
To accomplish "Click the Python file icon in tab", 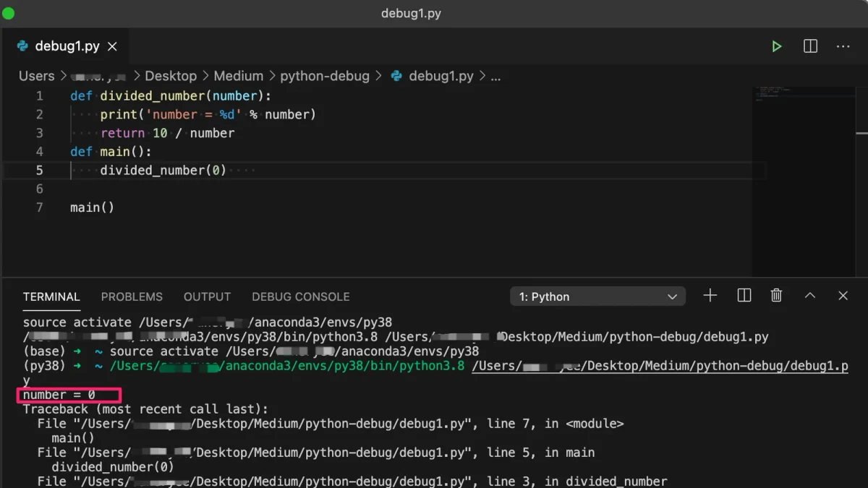I will point(22,46).
